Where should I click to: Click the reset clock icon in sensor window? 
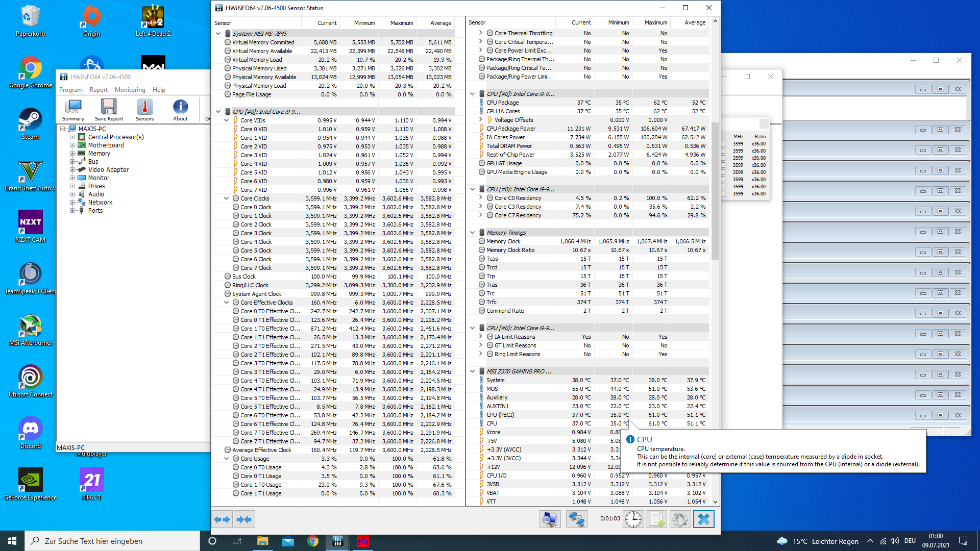[x=633, y=519]
